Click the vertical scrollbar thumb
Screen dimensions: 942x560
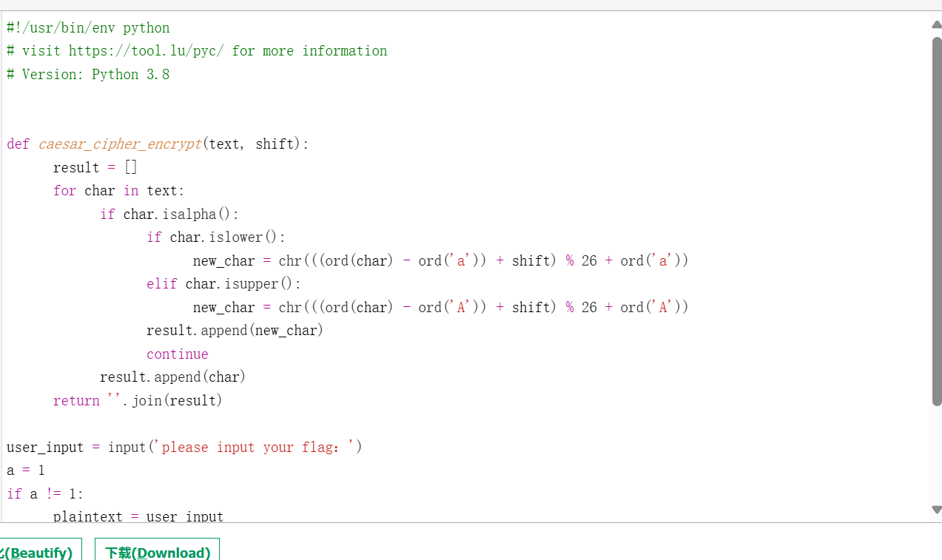[x=936, y=220]
